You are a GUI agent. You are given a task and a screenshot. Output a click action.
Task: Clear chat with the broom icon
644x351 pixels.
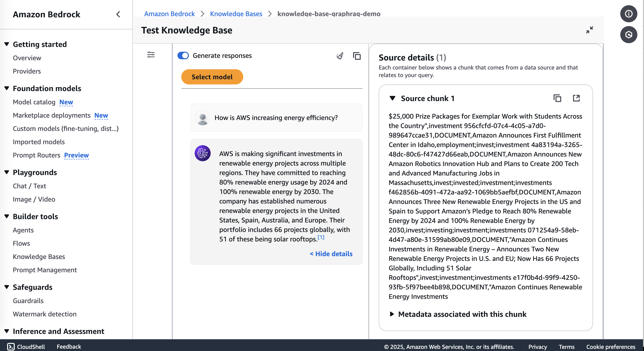point(340,56)
